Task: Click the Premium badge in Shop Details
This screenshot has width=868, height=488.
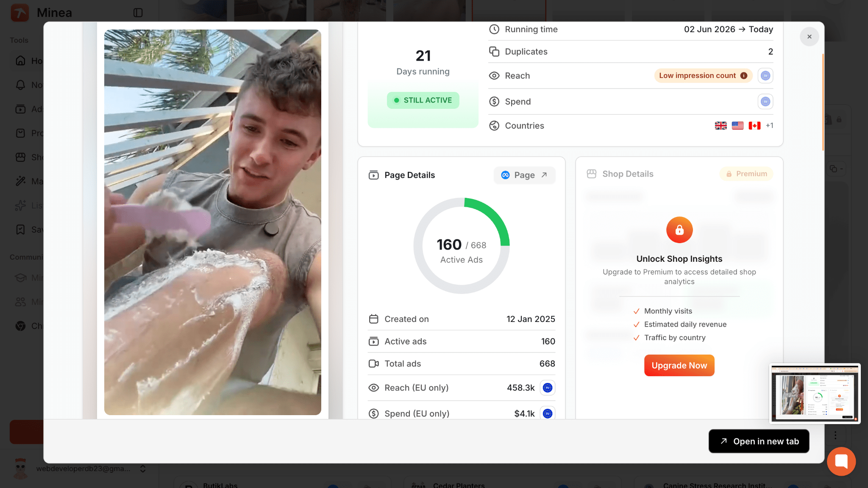Action: tap(746, 174)
